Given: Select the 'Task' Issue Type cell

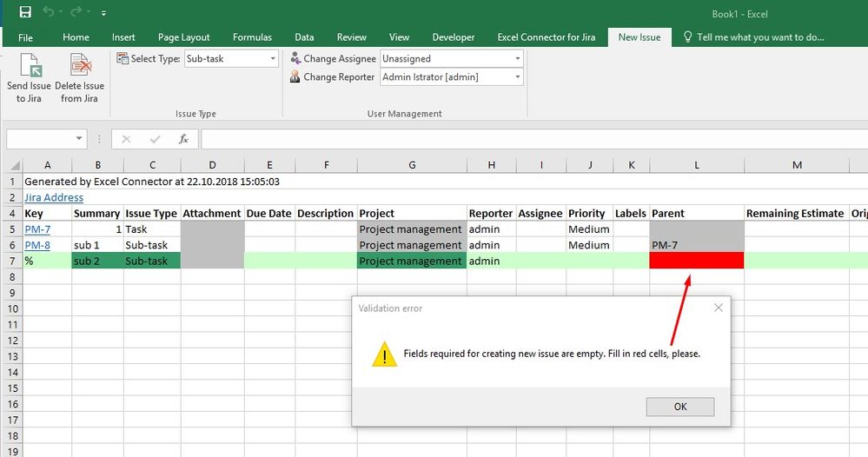Looking at the screenshot, I should pyautogui.click(x=152, y=229).
